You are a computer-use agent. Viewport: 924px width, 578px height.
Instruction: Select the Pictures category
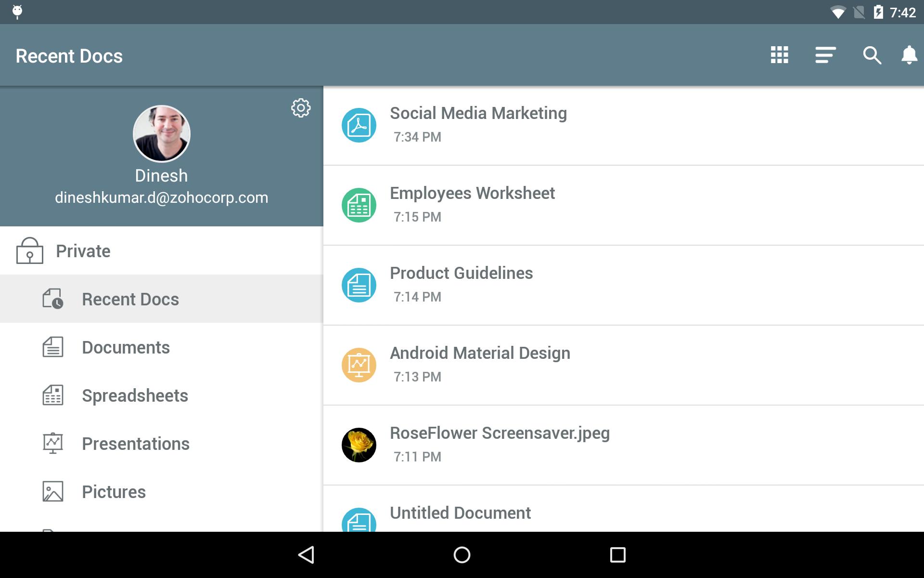coord(113,491)
